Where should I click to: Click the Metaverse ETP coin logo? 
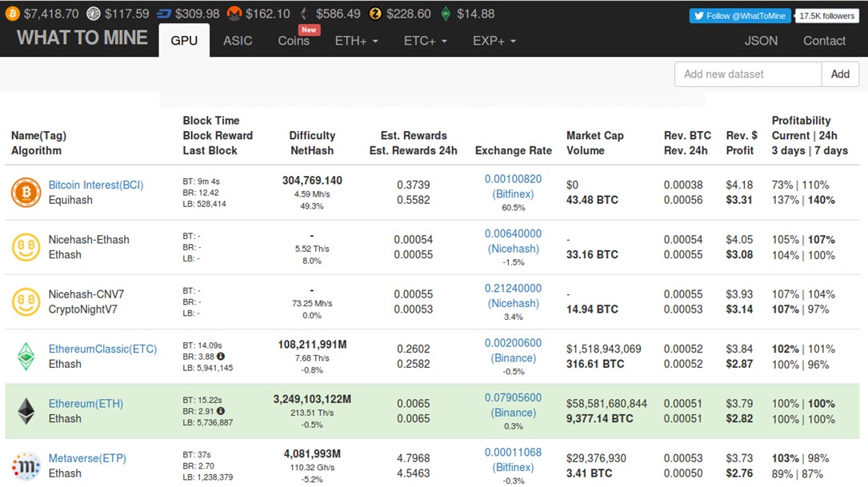tap(26, 466)
